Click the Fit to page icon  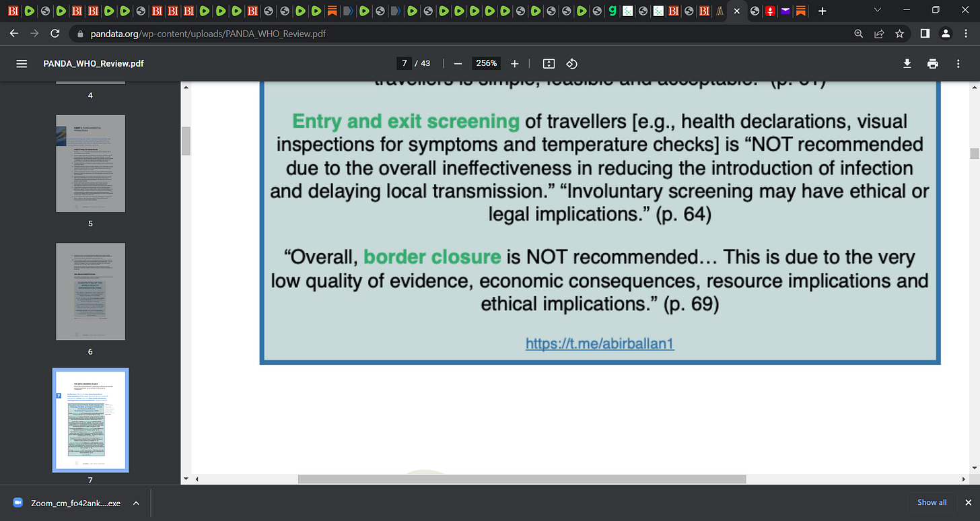pyautogui.click(x=549, y=63)
